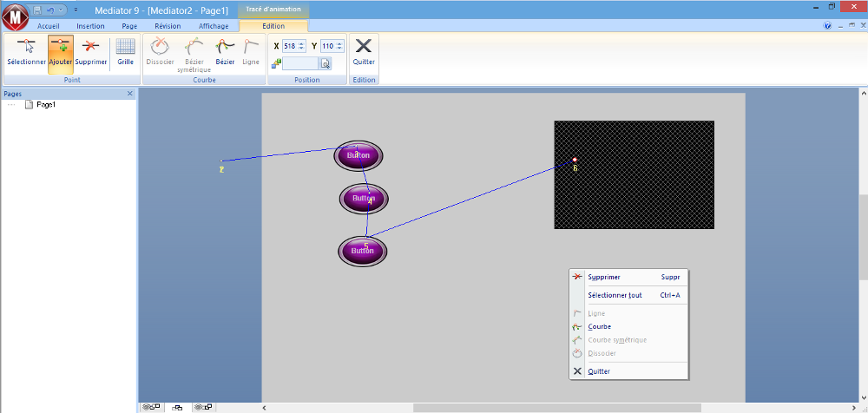Viewport: 868px width, 413px height.
Task: Click the third view mode icon at bottom
Action: [x=203, y=408]
